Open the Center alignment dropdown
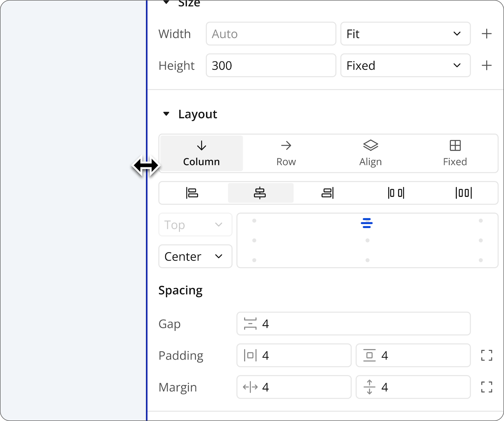The height and width of the screenshot is (421, 504). [x=195, y=256]
